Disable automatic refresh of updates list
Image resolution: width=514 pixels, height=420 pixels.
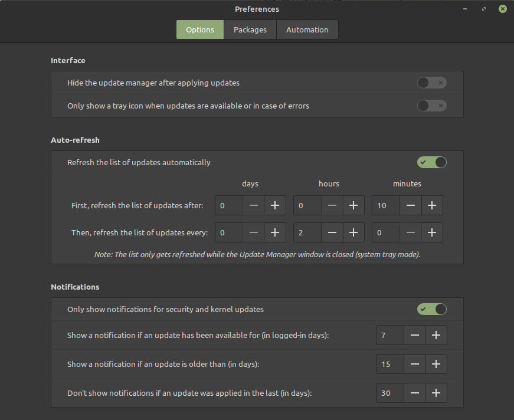431,162
